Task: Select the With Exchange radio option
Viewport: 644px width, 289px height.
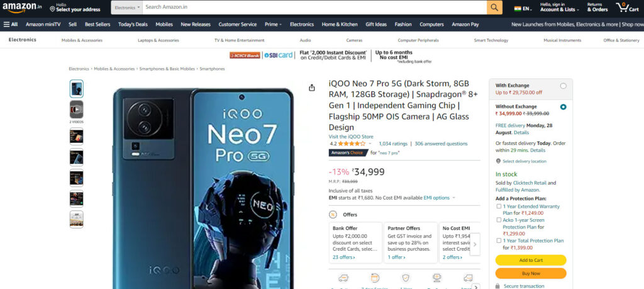Action: [x=563, y=86]
